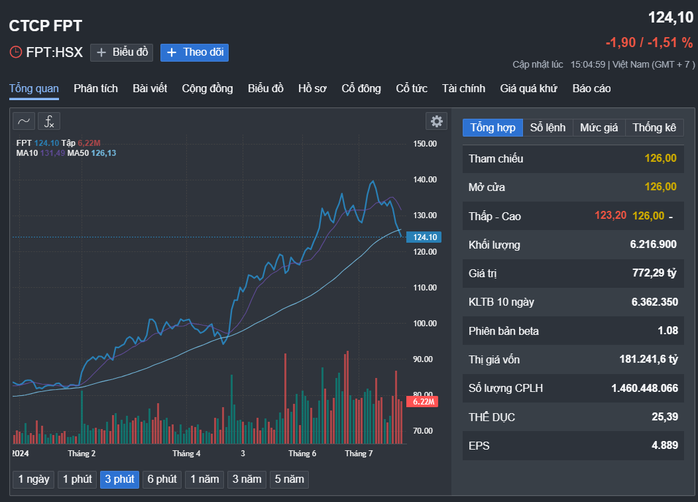Click the 124.10 current price axis label

coord(424,237)
